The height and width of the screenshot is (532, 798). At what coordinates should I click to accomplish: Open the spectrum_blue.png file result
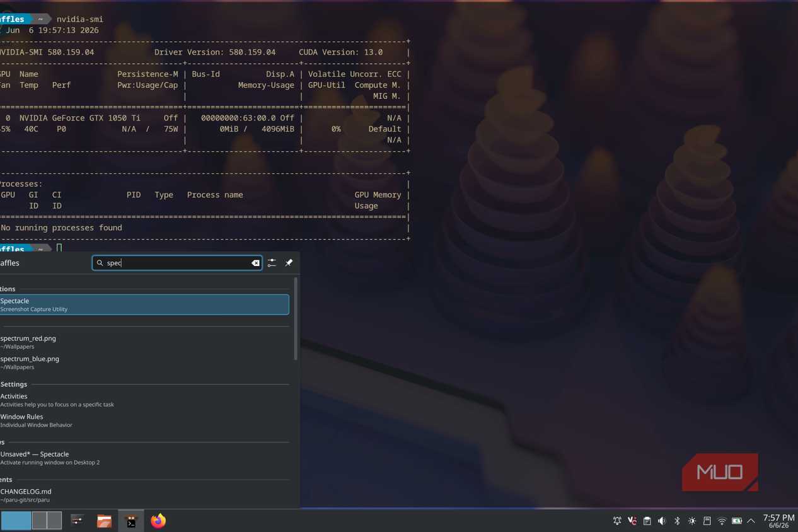[x=144, y=362]
